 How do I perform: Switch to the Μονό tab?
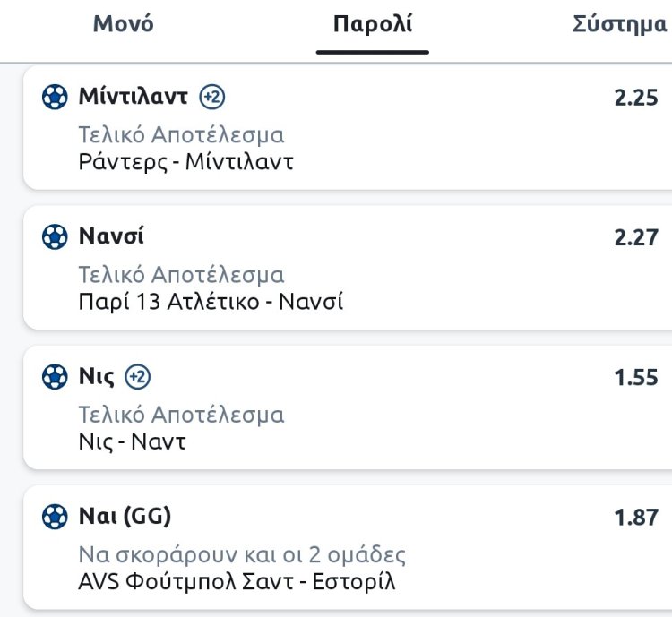(x=123, y=24)
